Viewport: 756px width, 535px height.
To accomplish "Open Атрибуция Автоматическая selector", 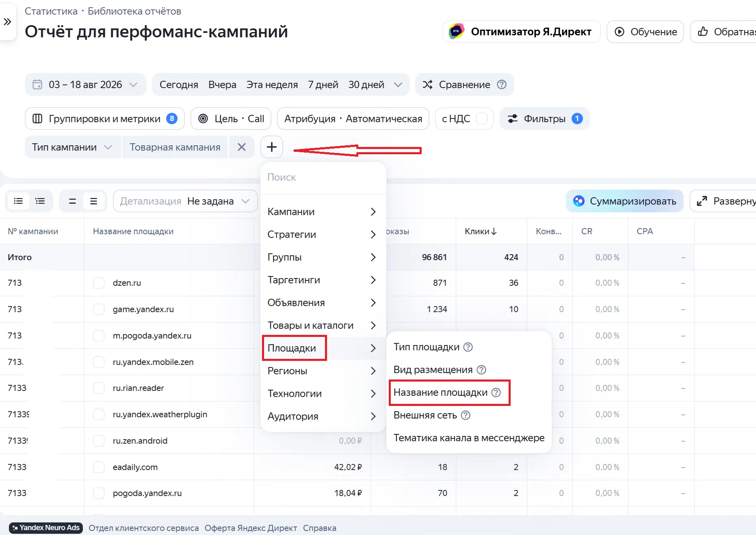I will (x=353, y=119).
